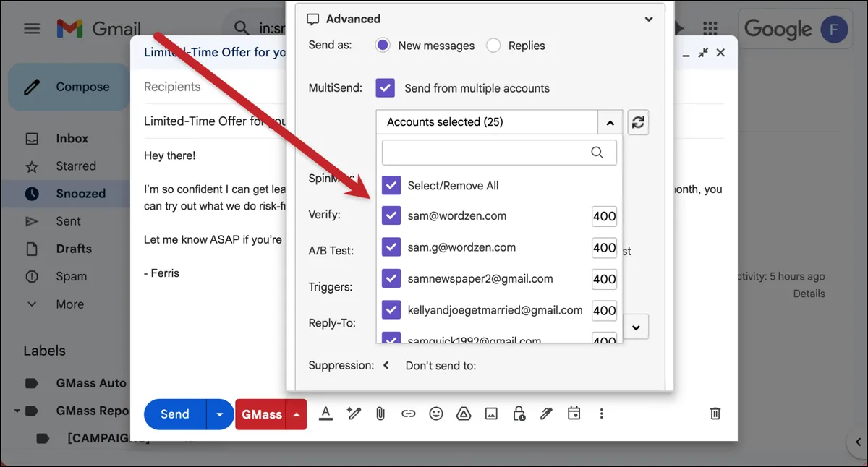Image resolution: width=868 pixels, height=467 pixels.
Task: Uncheck Send from multiple accounts checkbox
Action: [x=386, y=88]
